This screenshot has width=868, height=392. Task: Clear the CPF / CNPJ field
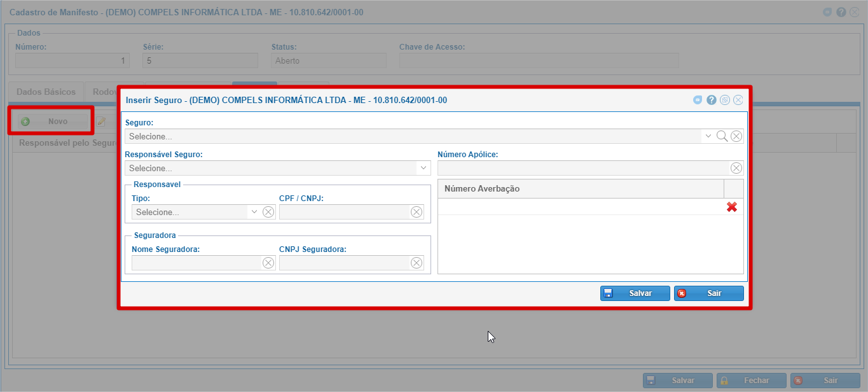point(417,212)
